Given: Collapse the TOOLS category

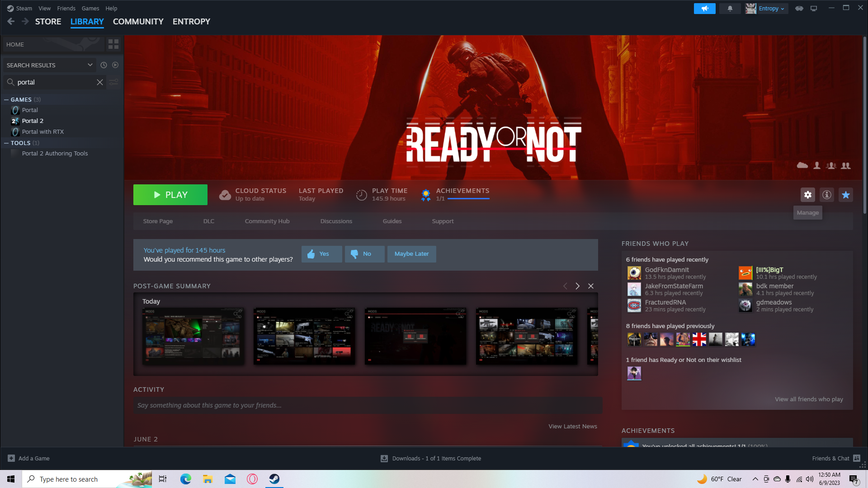Looking at the screenshot, I should click(6, 143).
